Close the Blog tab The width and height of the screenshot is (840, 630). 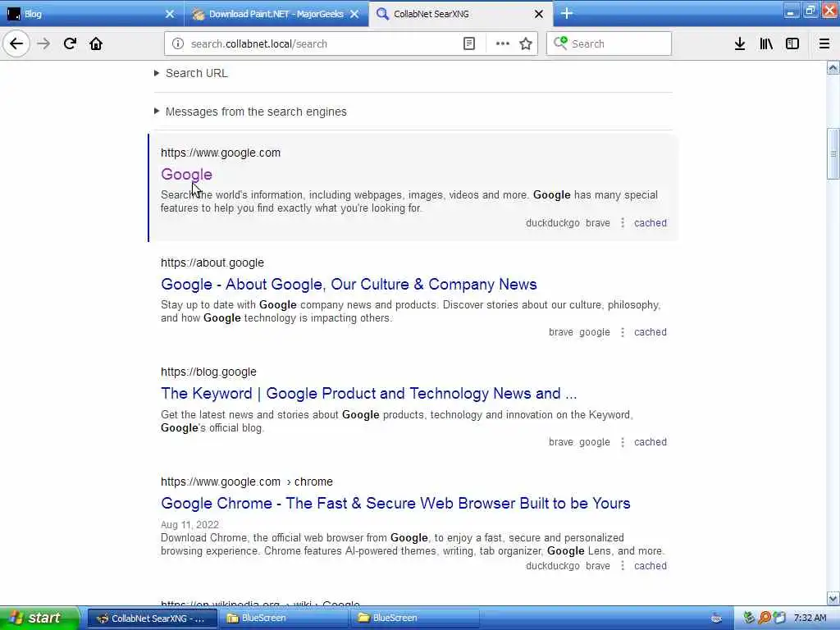170,14
